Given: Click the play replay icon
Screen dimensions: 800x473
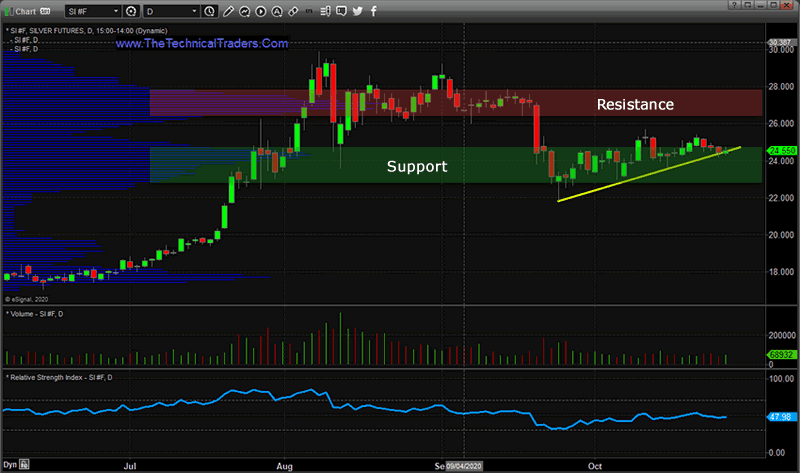Looking at the screenshot, I should click(x=261, y=11).
